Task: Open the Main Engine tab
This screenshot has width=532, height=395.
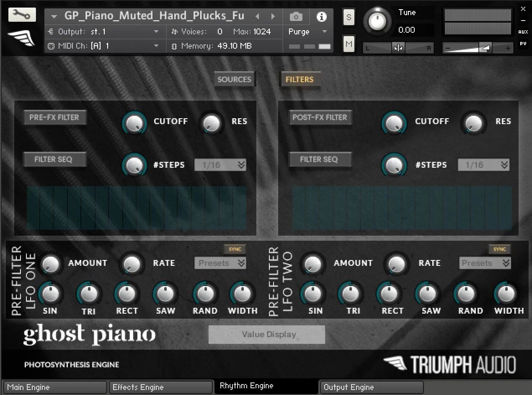Action: 55,387
